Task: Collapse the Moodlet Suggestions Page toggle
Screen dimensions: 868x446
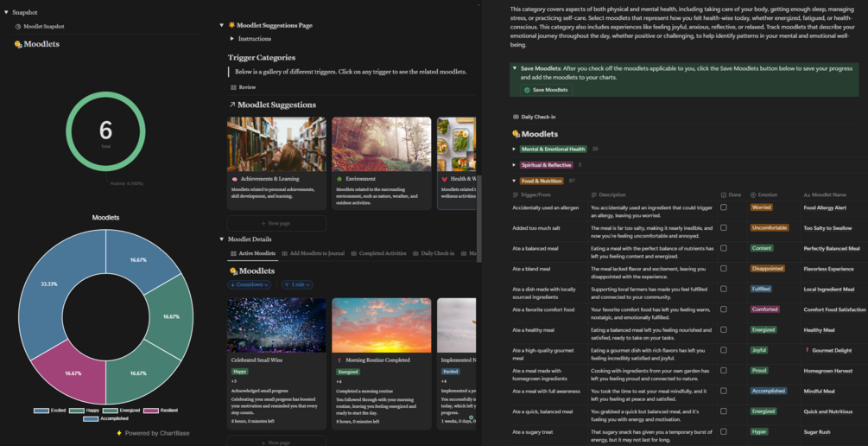Action: point(221,25)
